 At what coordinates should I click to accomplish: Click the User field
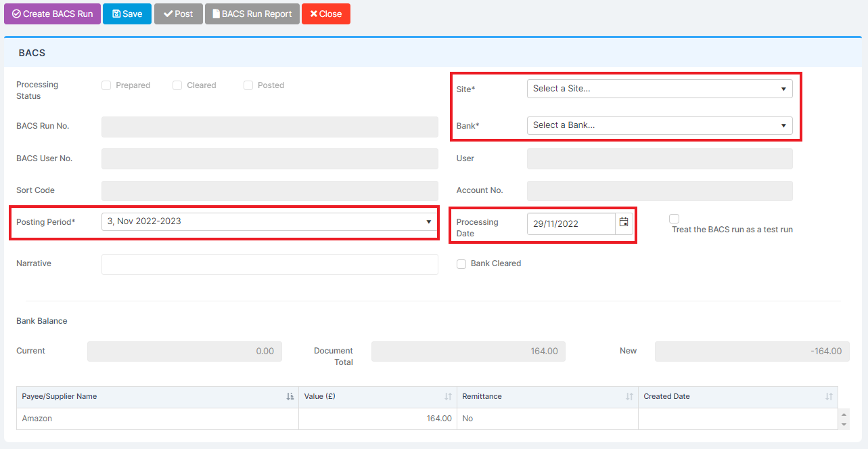[x=660, y=158]
